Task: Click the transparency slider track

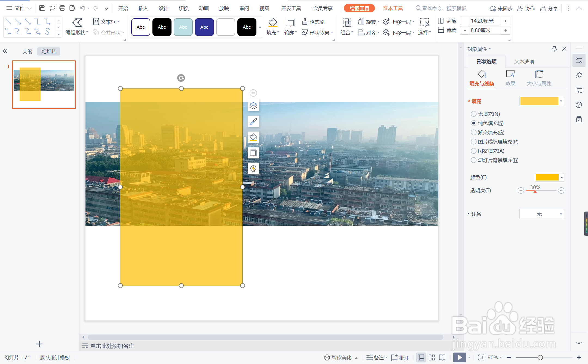Action: [x=541, y=190]
